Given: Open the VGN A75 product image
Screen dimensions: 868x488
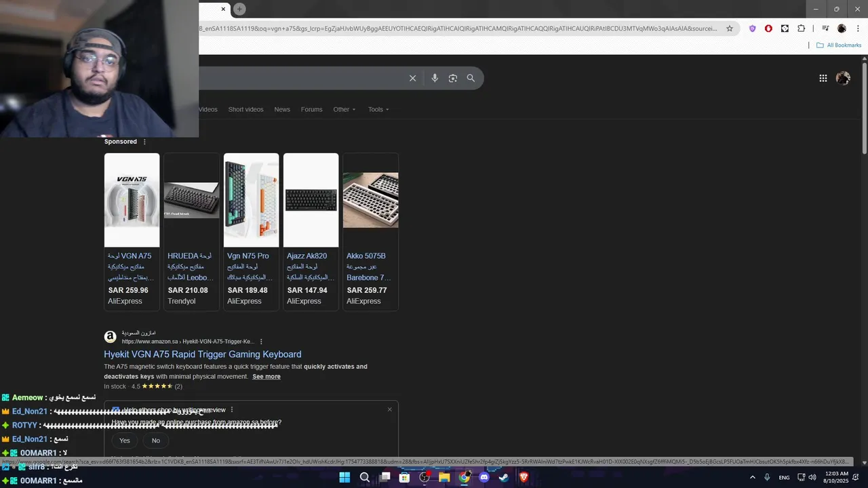Looking at the screenshot, I should 132,200.
